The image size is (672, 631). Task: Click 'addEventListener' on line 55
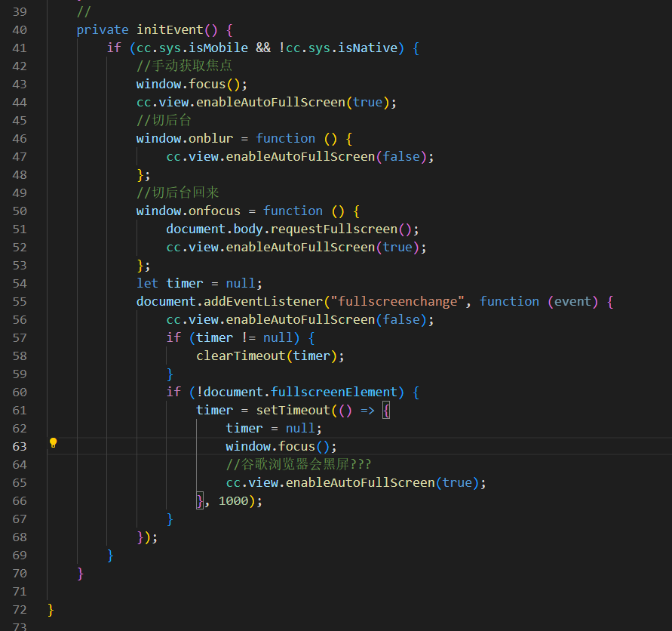pos(263,302)
